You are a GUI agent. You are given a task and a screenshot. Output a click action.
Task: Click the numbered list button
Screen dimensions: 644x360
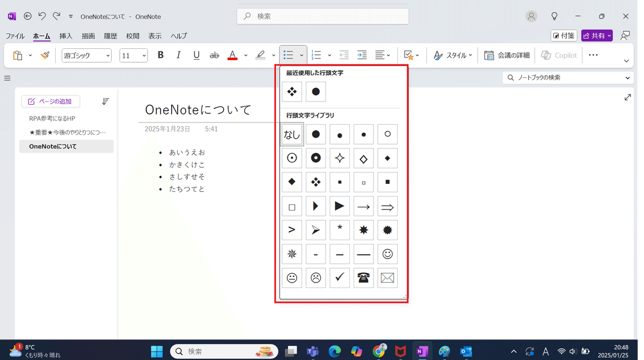316,55
